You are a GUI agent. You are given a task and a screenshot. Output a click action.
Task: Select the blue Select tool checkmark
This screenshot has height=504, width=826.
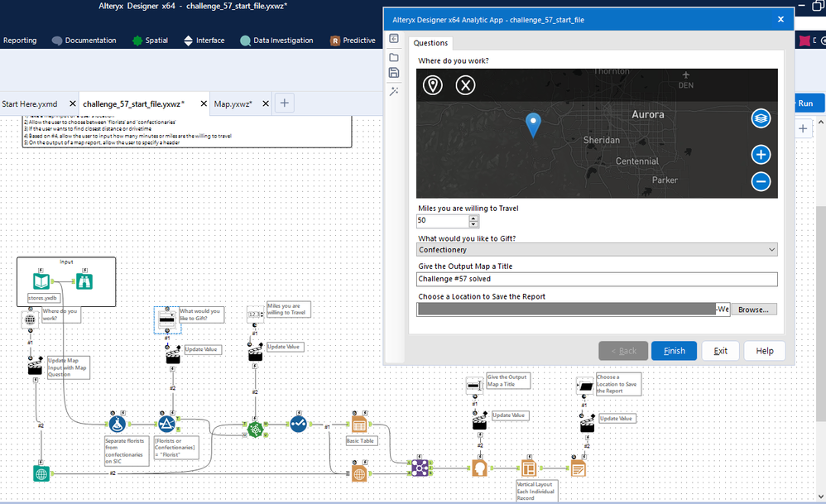click(x=298, y=424)
